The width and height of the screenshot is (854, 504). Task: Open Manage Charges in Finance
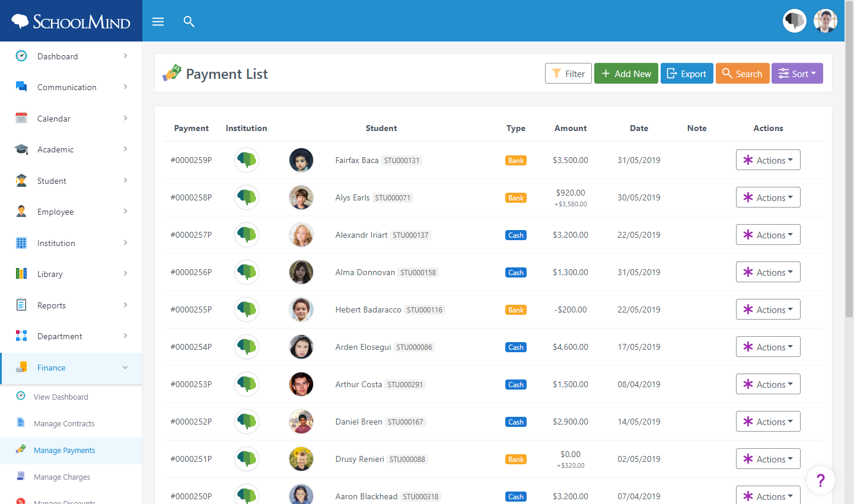[x=71, y=477]
